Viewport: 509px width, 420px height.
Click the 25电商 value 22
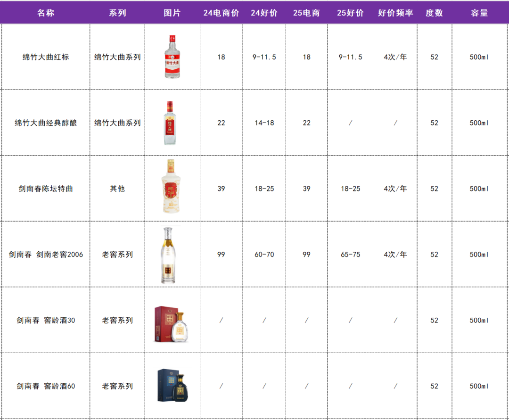click(306, 123)
